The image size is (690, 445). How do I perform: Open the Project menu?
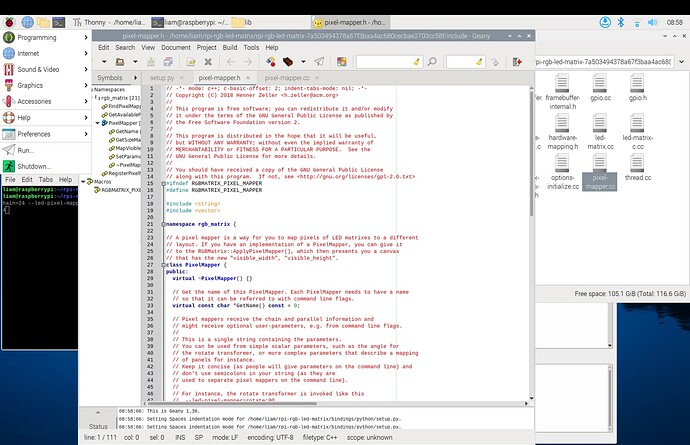(206, 48)
